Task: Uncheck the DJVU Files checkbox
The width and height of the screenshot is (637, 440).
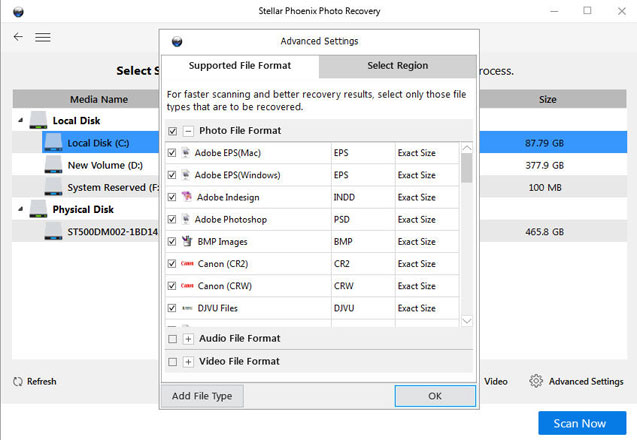Action: 172,308
